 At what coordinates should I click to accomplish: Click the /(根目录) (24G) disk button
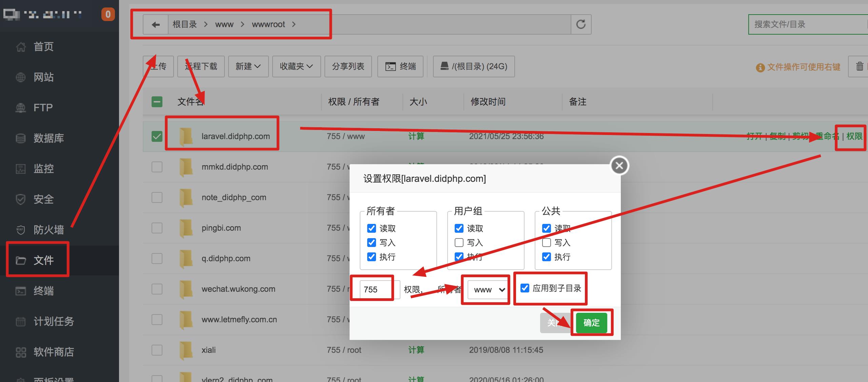(474, 66)
